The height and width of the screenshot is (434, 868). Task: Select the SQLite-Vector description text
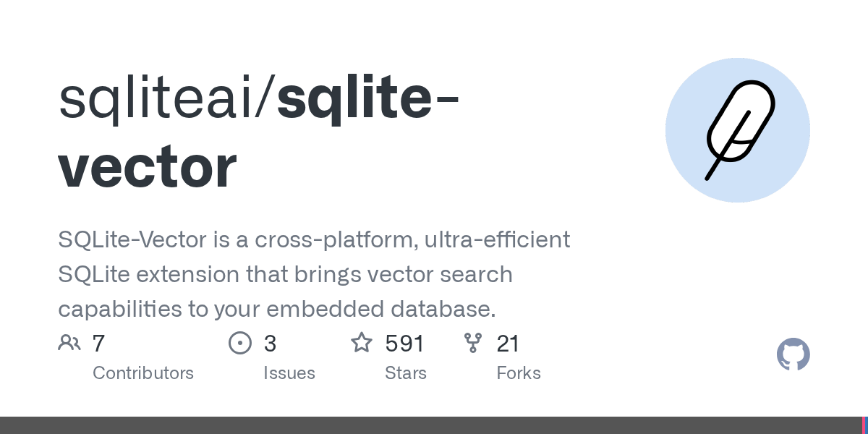pos(314,274)
